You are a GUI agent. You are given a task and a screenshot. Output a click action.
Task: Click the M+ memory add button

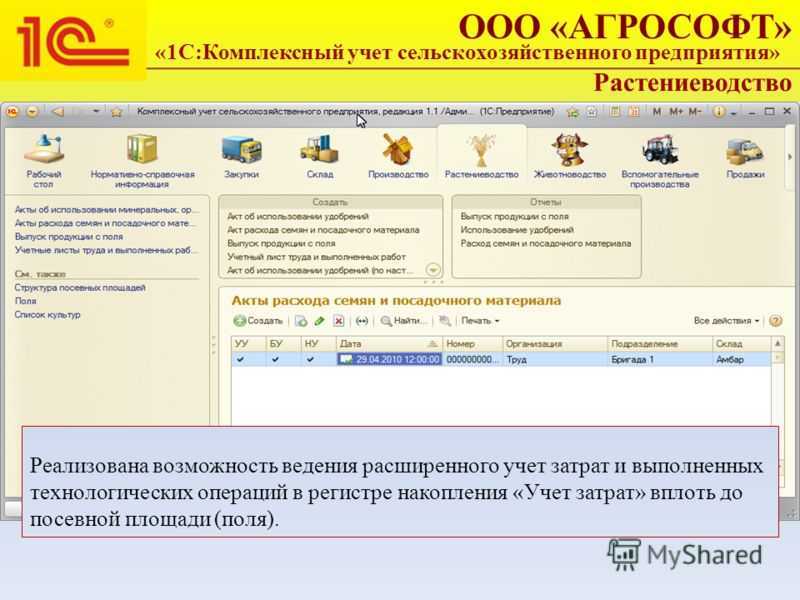[x=676, y=111]
